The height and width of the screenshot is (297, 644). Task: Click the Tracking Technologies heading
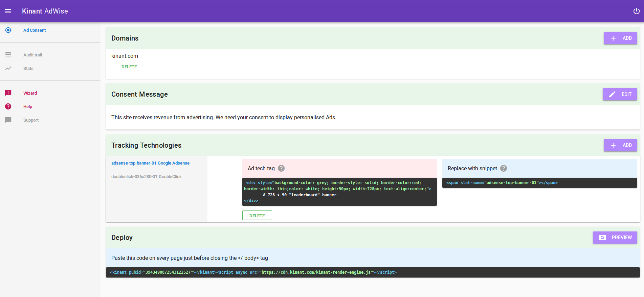[x=146, y=145]
